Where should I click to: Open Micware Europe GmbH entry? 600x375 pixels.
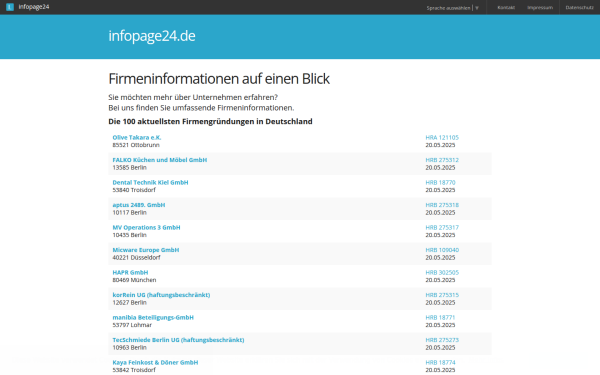tap(146, 250)
